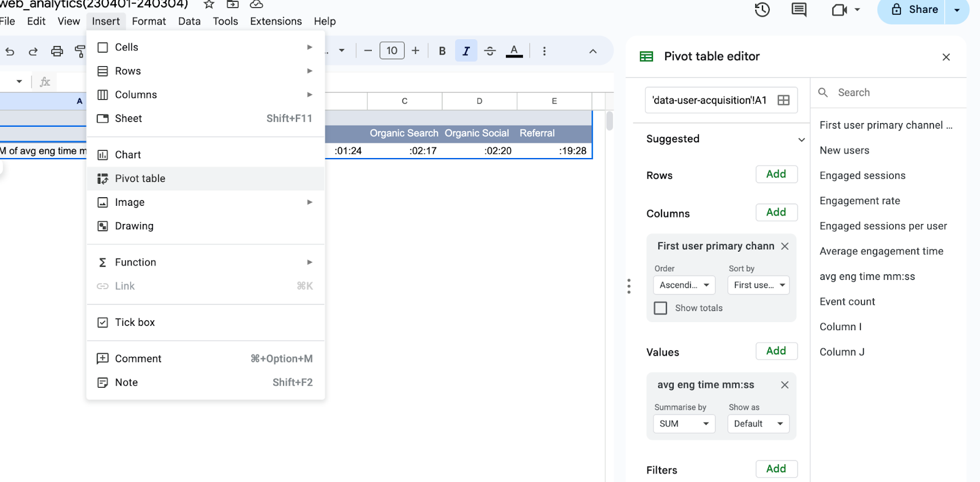Apply strikethrough formatting
980x482 pixels.
click(490, 51)
